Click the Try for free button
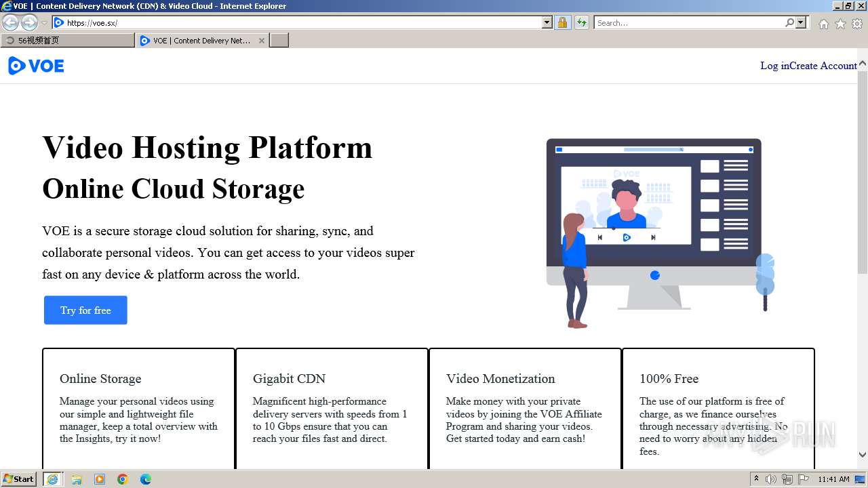The image size is (868, 488). [85, 310]
